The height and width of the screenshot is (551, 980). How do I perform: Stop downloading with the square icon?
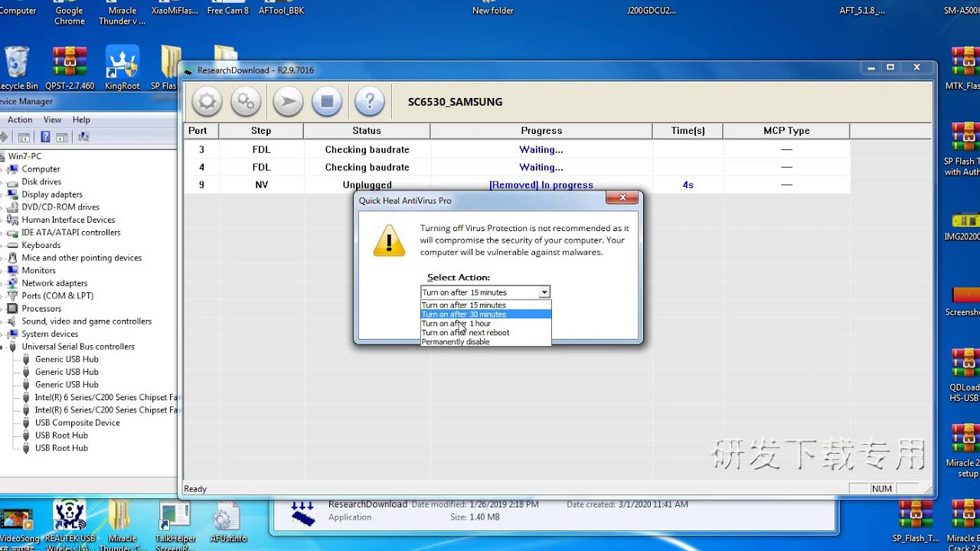tap(327, 102)
